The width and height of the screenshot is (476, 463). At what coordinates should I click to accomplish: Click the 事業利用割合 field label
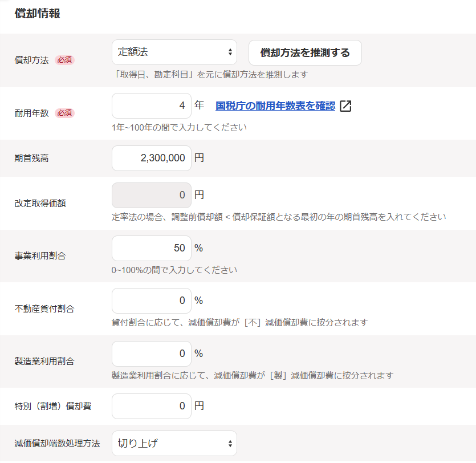click(40, 256)
